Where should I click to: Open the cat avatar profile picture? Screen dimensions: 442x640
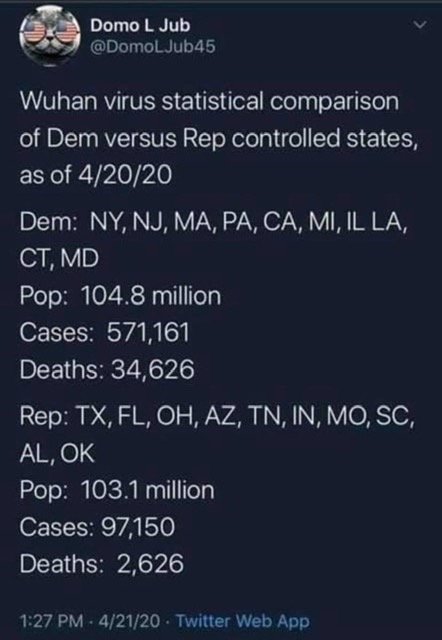(49, 35)
